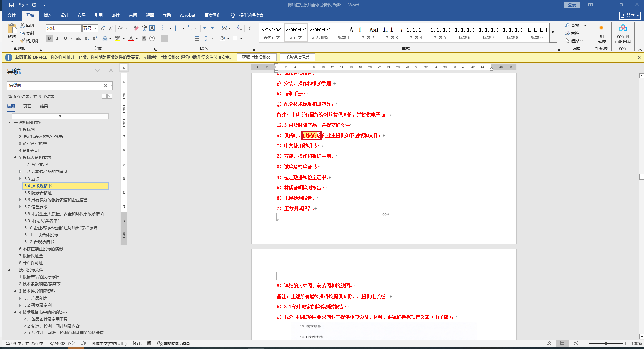Toggle left alignment
This screenshot has height=349, width=644.
[165, 38]
